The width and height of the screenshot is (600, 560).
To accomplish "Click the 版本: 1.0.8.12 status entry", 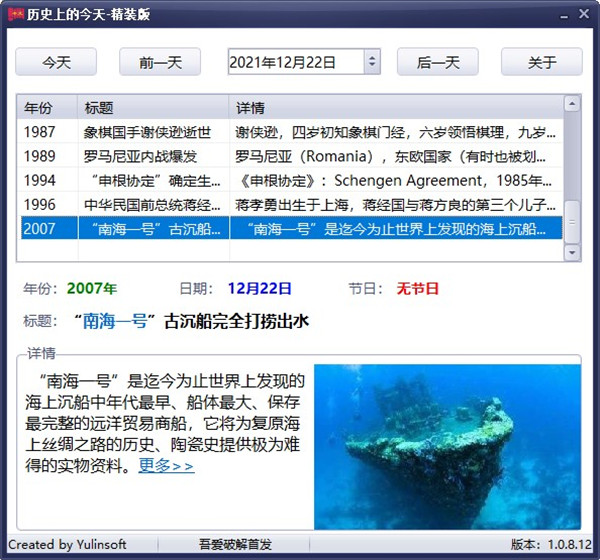I will point(551,544).
